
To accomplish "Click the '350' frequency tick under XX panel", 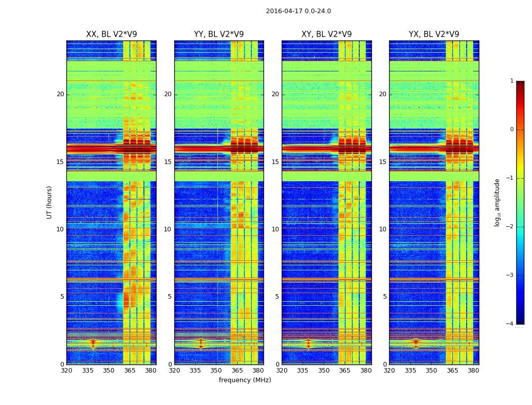I will pyautogui.click(x=108, y=371).
